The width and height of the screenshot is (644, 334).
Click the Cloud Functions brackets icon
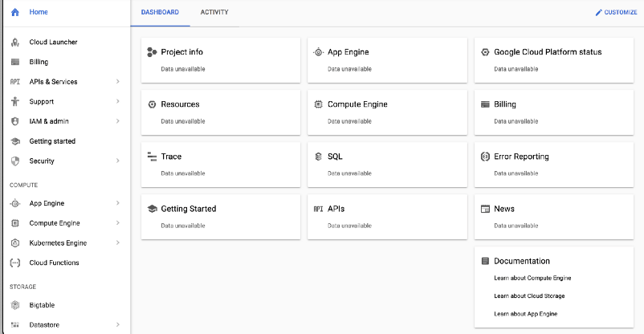[x=15, y=263]
